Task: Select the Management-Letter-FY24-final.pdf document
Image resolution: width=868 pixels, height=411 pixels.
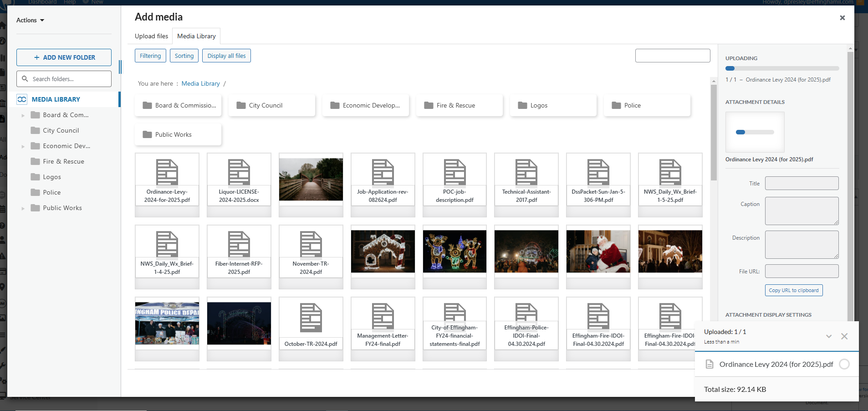Action: [383, 329]
